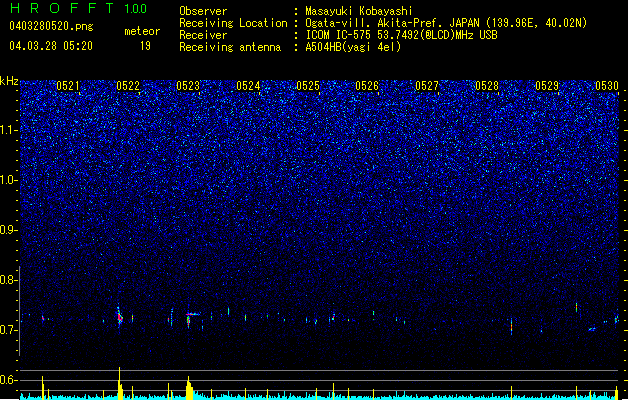Image resolution: width=629 pixels, height=400 pixels.
Task: Click the 0526 time marker
Action: point(367,85)
